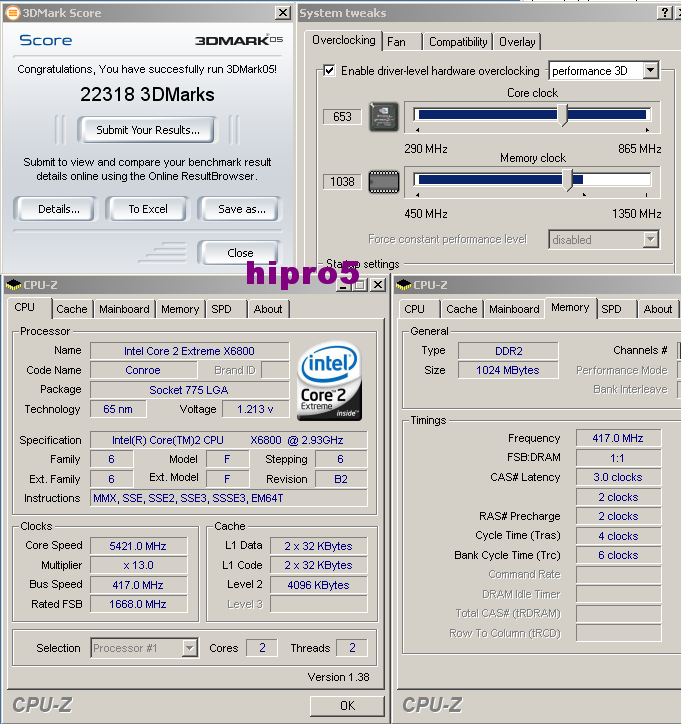Click the Bank Cycle Time (Trc) value 6 clocks
This screenshot has height=724, width=681.
coord(618,555)
